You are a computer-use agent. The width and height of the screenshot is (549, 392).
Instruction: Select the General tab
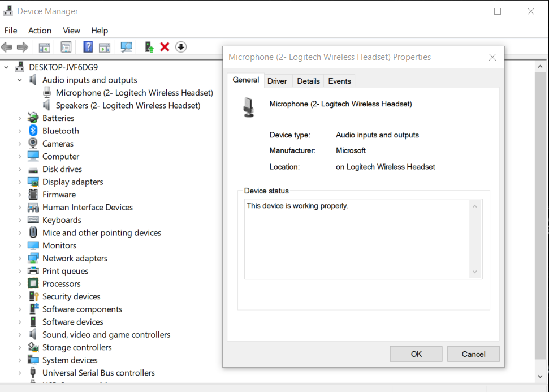tap(246, 80)
